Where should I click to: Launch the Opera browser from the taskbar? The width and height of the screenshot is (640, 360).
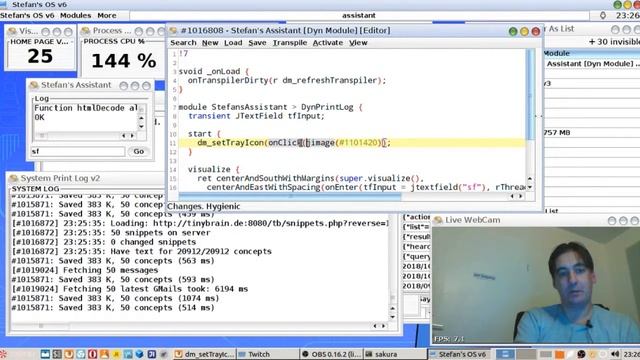click(x=92, y=354)
